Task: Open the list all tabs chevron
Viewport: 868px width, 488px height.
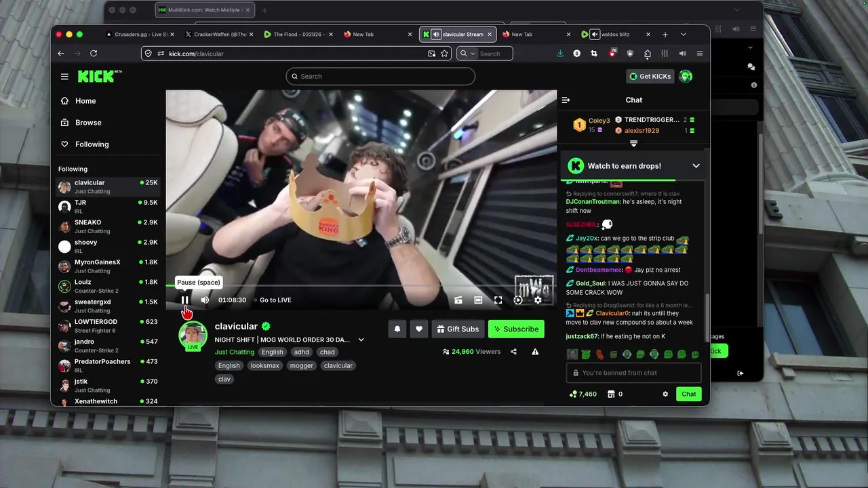Action: coord(684,35)
